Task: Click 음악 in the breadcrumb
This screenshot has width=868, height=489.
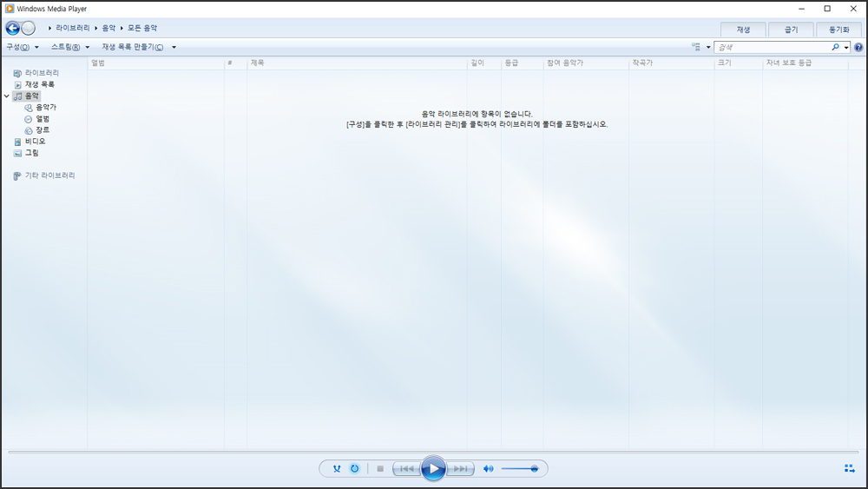Action: click(x=109, y=28)
